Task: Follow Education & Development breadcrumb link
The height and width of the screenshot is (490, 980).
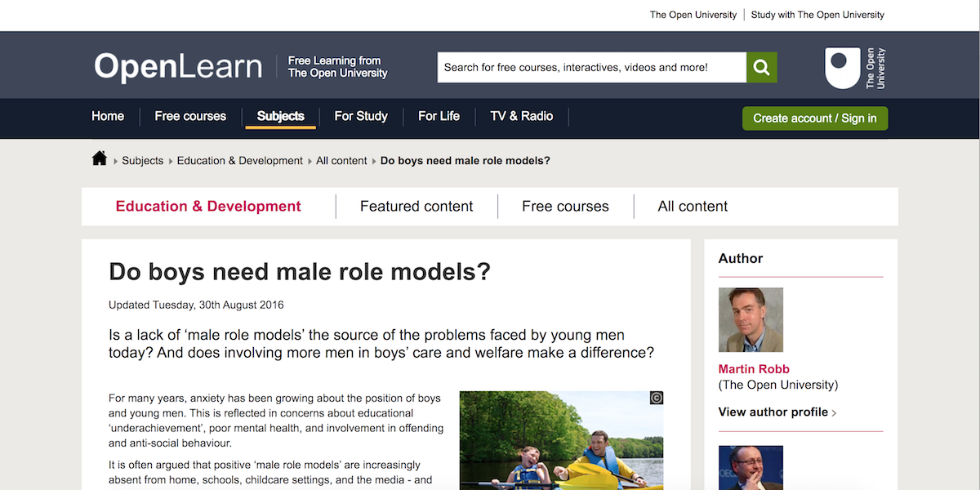Action: pos(239,161)
